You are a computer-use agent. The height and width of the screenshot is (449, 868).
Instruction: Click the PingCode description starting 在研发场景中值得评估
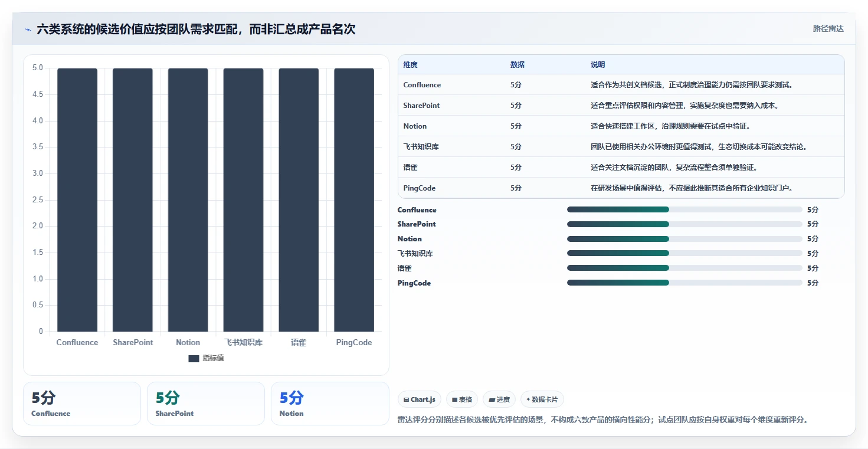click(691, 188)
